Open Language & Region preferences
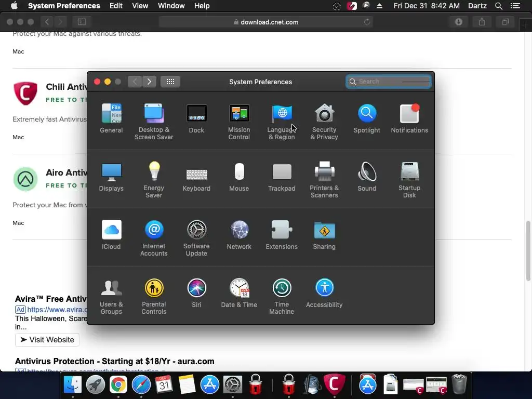 (282, 121)
